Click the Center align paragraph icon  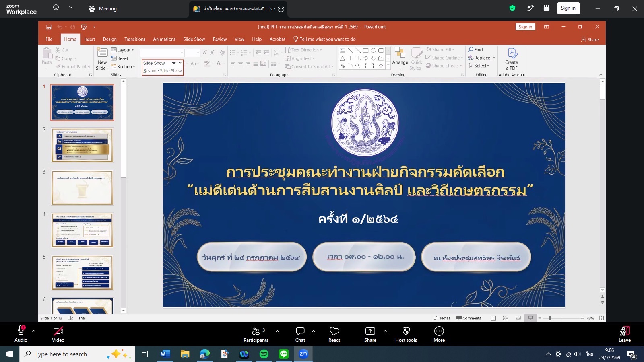point(240,64)
